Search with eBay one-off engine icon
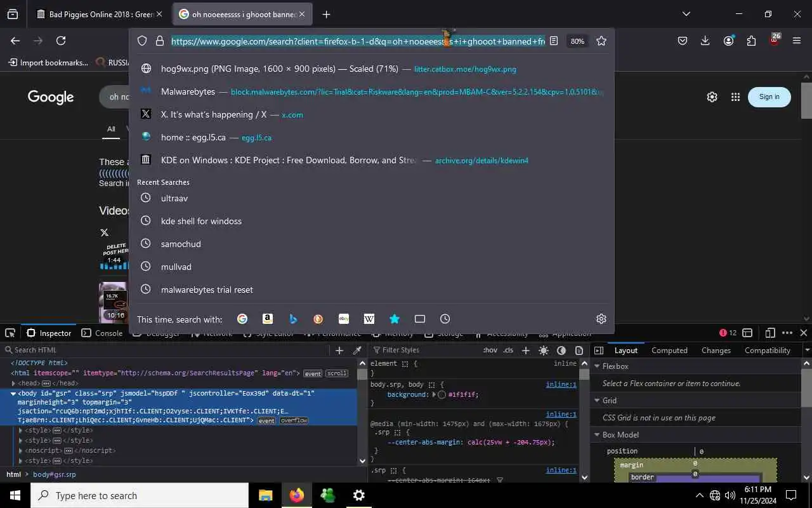The width and height of the screenshot is (812, 508). tap(344, 319)
